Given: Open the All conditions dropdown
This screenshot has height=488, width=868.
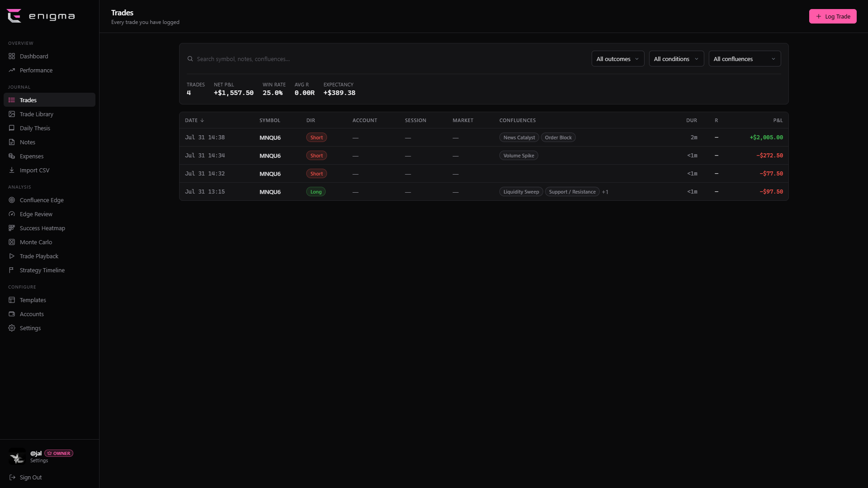Looking at the screenshot, I should click(x=676, y=59).
